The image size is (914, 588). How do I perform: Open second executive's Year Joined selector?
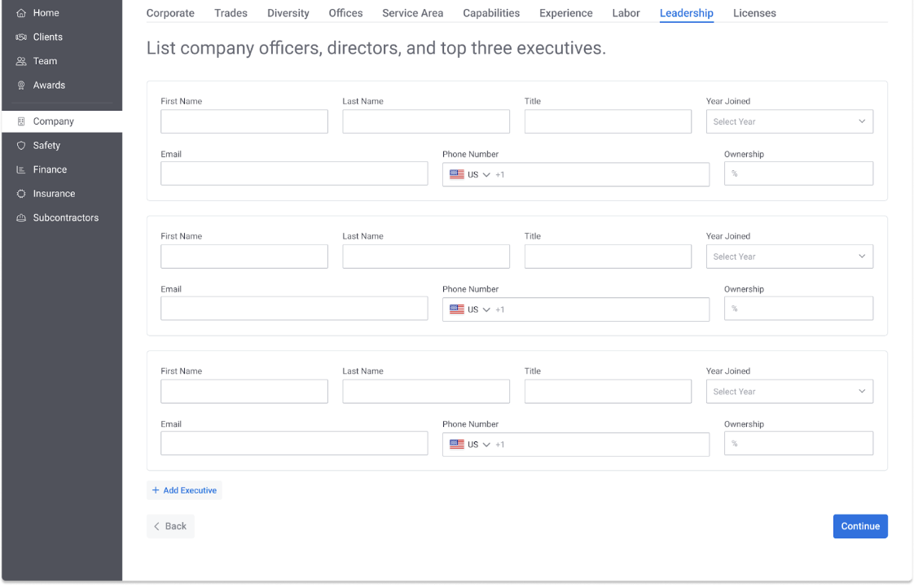[789, 257]
